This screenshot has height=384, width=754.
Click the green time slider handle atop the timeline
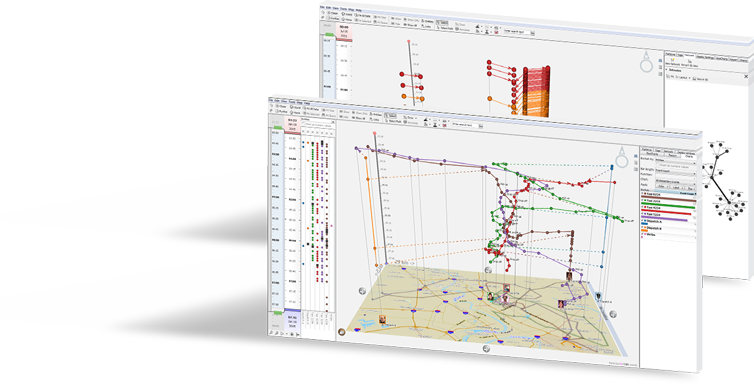pos(277,127)
